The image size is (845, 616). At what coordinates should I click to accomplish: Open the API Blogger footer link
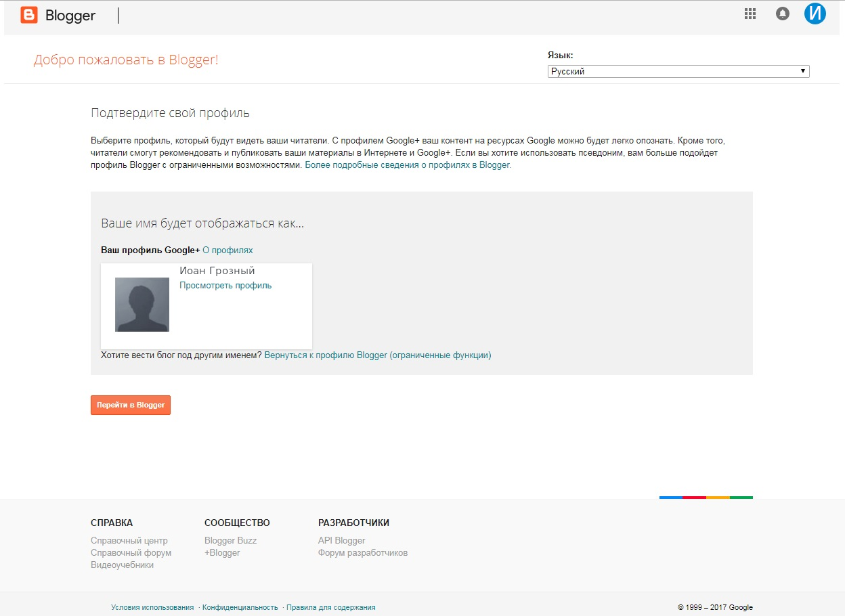(341, 541)
